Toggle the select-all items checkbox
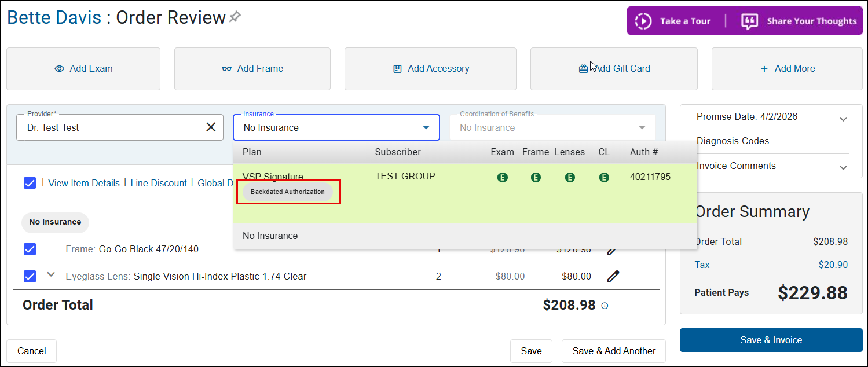 click(x=30, y=183)
